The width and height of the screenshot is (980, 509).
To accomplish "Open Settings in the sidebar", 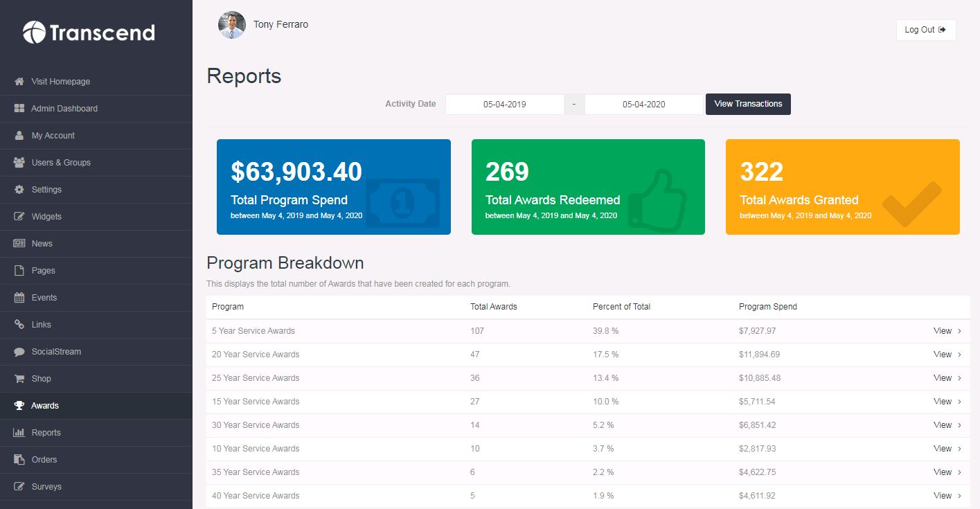I will pos(96,189).
